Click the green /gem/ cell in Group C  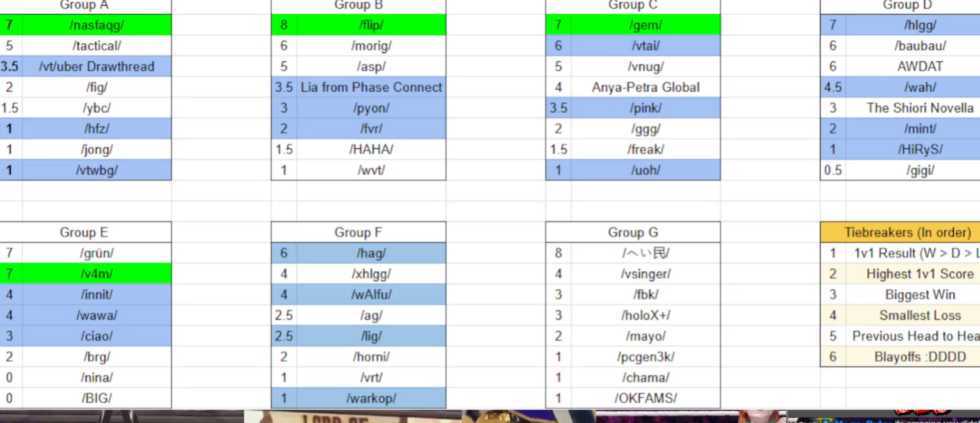pyautogui.click(x=645, y=26)
